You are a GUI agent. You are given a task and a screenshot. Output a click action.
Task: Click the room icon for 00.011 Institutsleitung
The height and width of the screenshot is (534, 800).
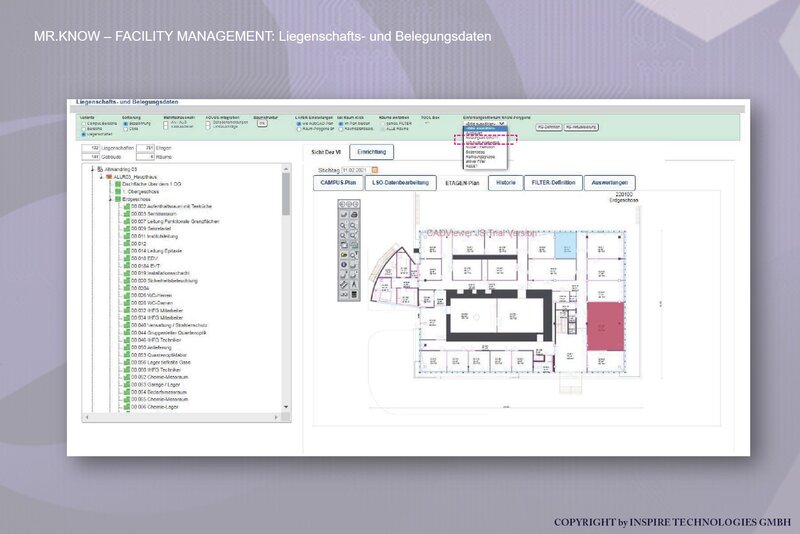(127, 236)
